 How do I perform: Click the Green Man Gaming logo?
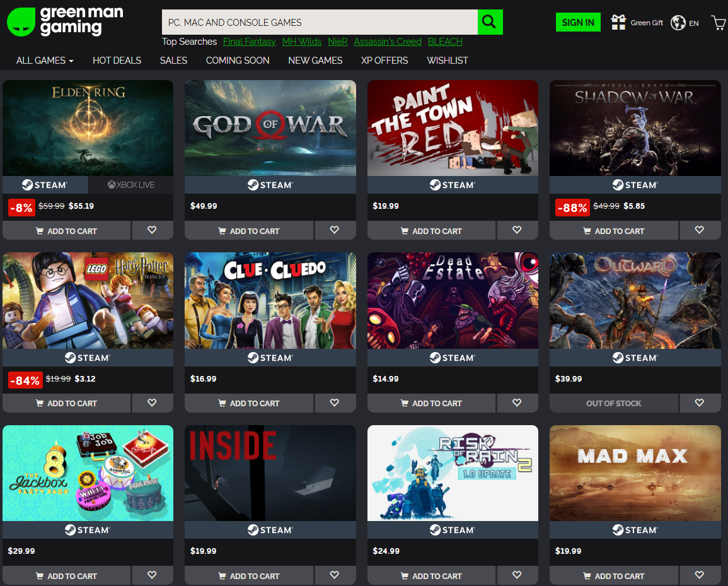coord(66,21)
